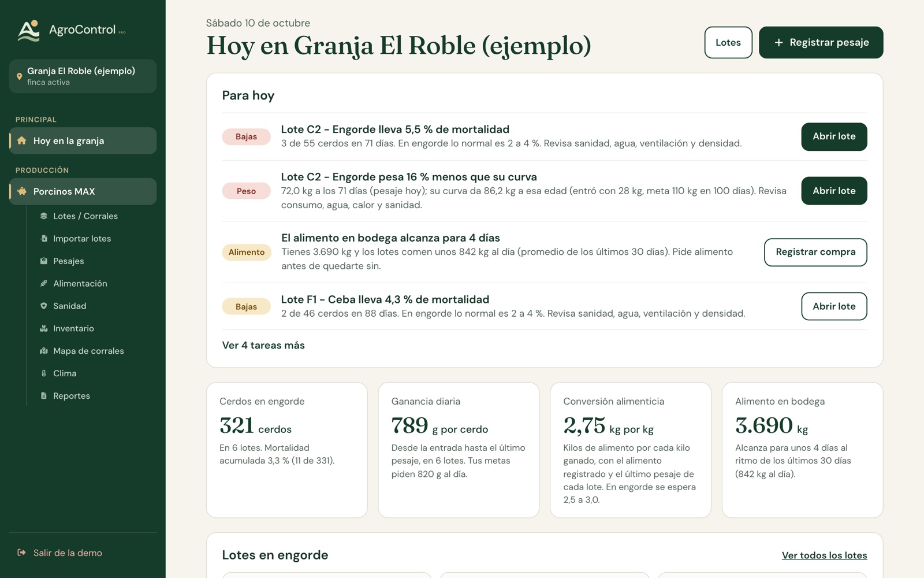The height and width of the screenshot is (578, 924).
Task: Click the Cerdos en engorde stat card
Action: point(287,450)
